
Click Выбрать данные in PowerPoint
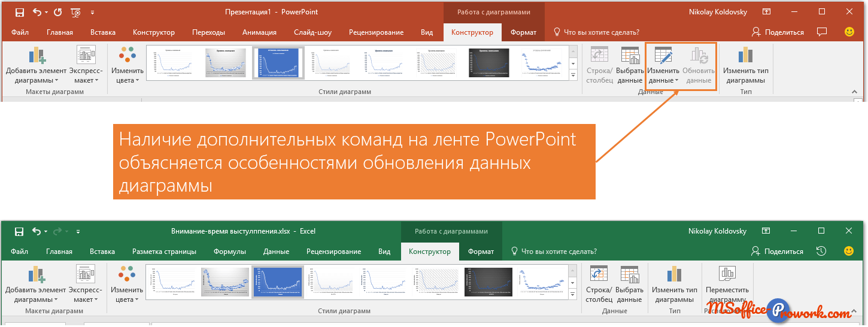[x=630, y=65]
